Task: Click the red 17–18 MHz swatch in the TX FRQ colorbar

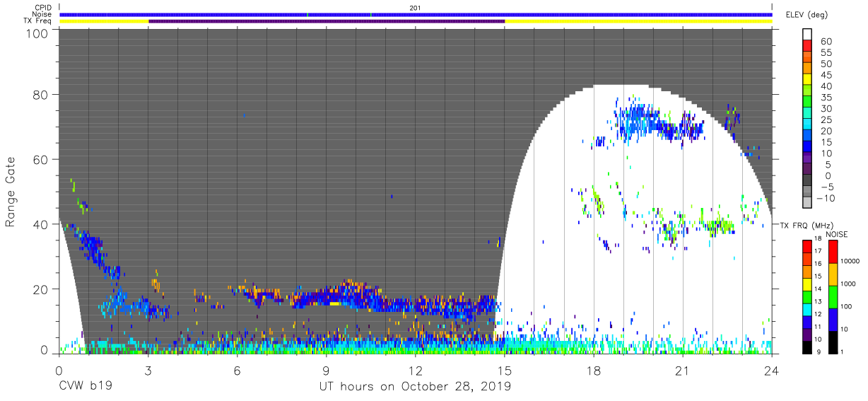Action: coord(808,247)
